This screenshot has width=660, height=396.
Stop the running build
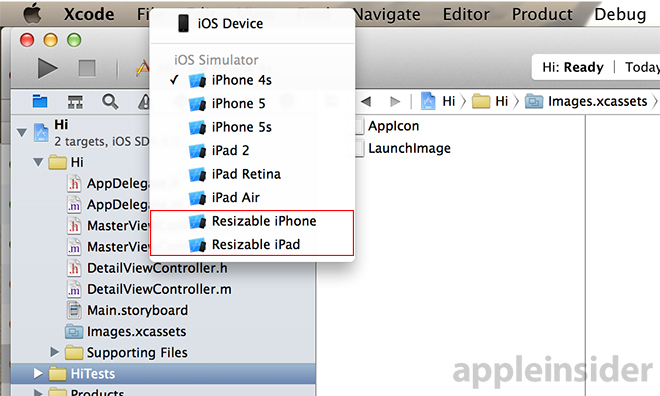coord(87,68)
